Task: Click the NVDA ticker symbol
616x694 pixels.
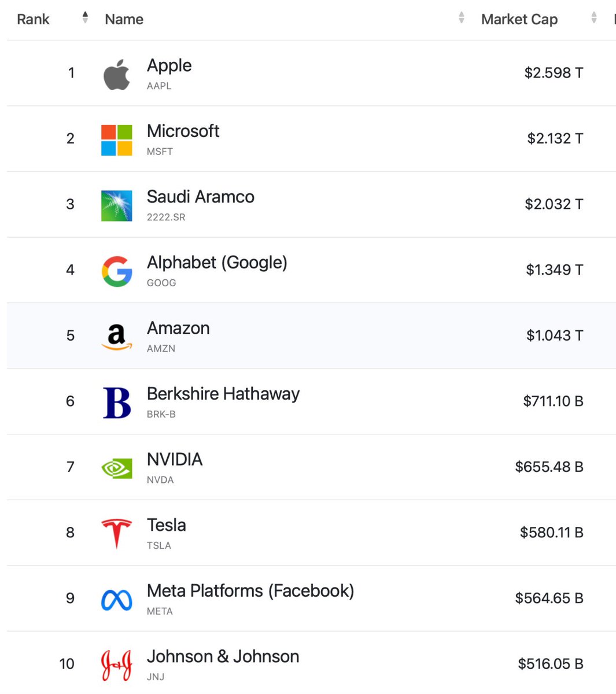Action: (160, 480)
